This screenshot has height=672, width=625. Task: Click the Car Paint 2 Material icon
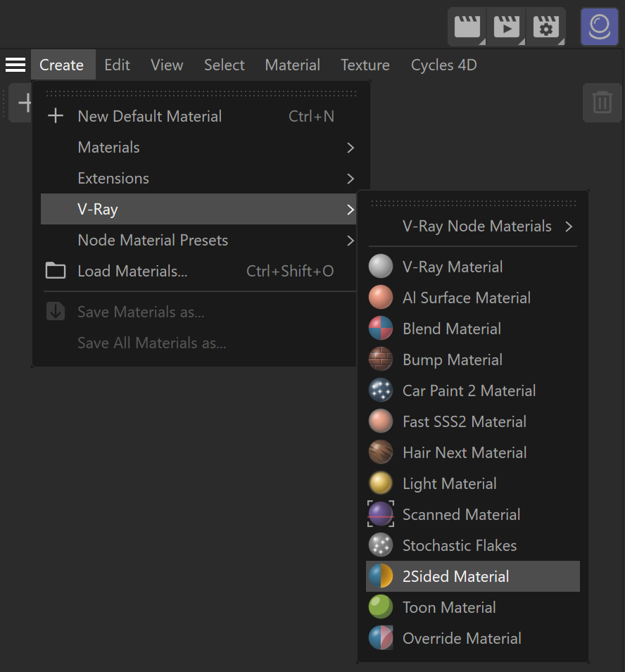pyautogui.click(x=381, y=390)
